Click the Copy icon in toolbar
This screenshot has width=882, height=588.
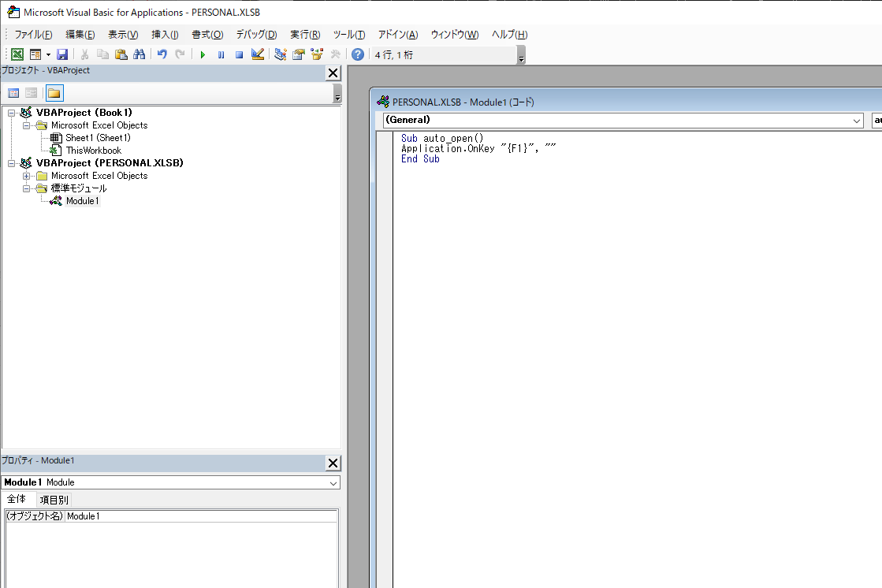point(102,54)
